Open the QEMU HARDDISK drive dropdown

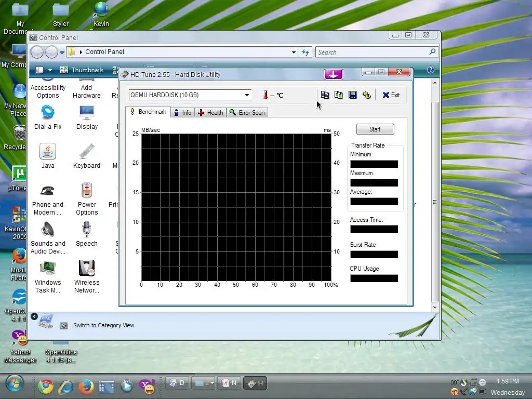pyautogui.click(x=247, y=95)
